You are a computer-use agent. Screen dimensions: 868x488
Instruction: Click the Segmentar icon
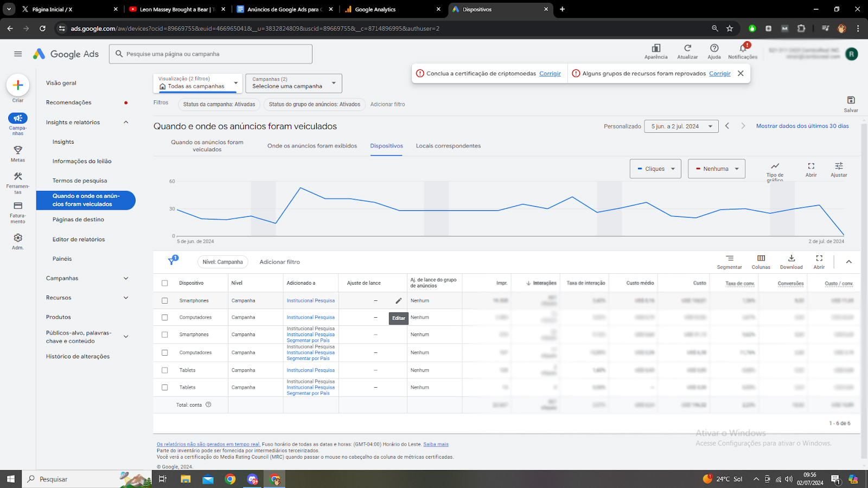[730, 258]
